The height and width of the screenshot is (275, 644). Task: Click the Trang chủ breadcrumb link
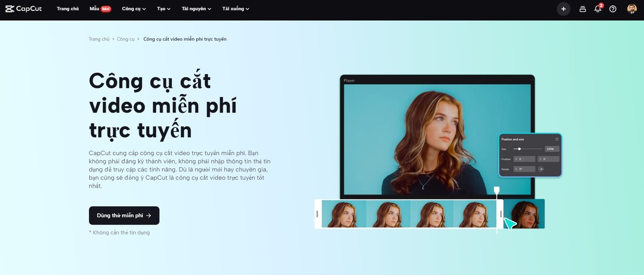99,39
